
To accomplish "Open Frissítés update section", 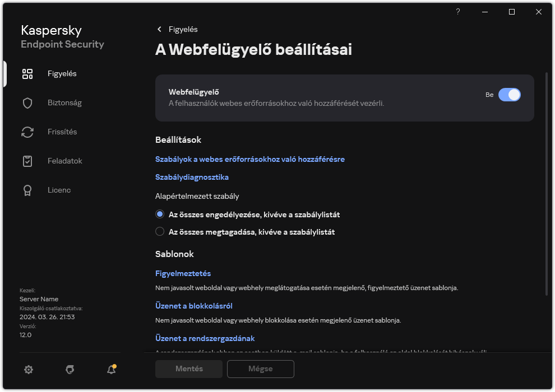I will (61, 132).
